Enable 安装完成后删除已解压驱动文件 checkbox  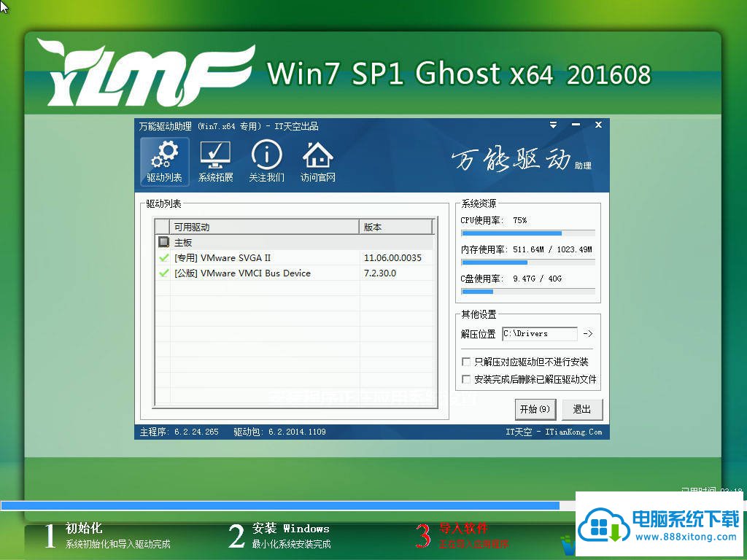point(466,379)
